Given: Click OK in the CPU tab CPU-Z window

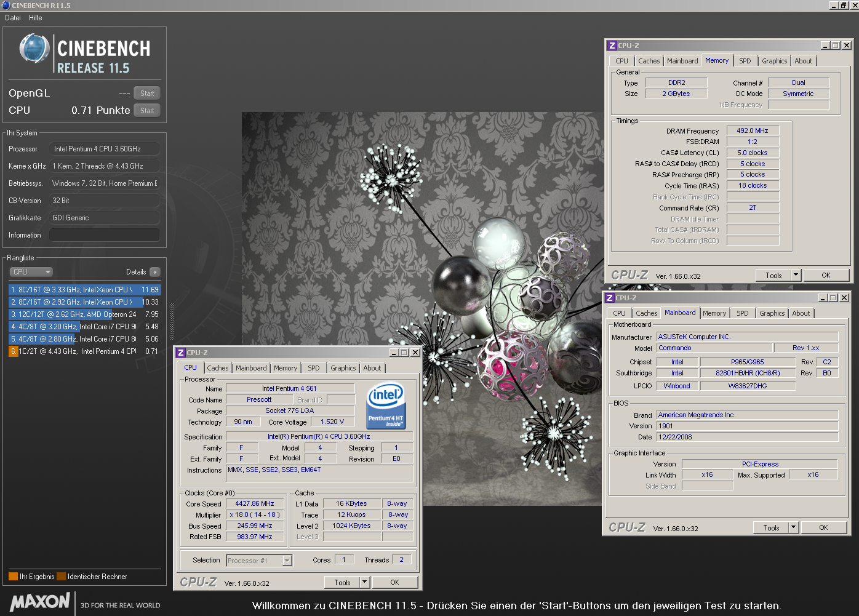Looking at the screenshot, I should (394, 582).
